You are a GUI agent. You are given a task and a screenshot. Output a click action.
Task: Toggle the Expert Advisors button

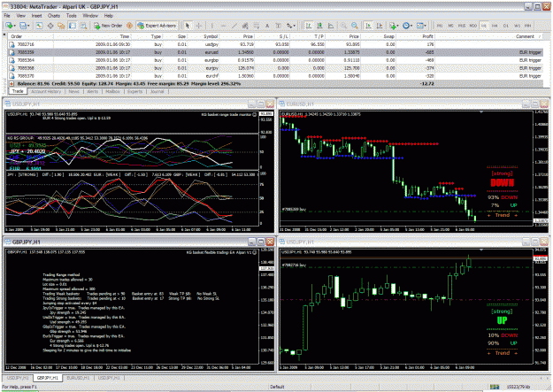(157, 26)
